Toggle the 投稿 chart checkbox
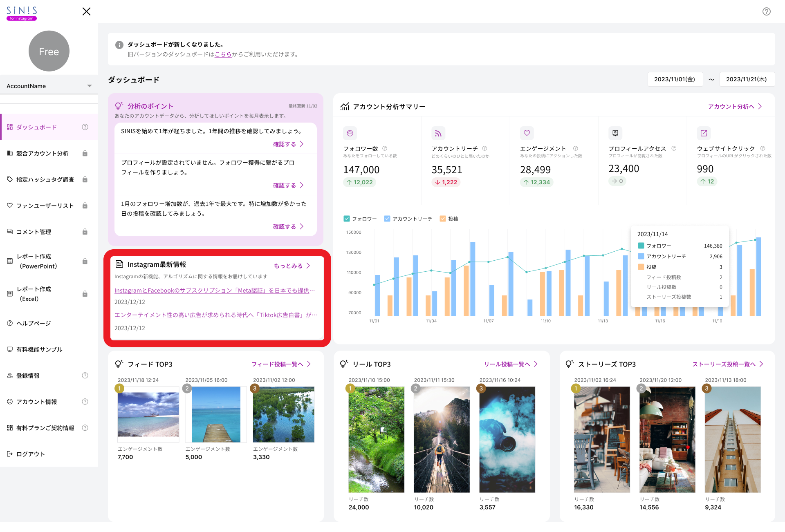The height and width of the screenshot is (532, 785). click(x=442, y=219)
